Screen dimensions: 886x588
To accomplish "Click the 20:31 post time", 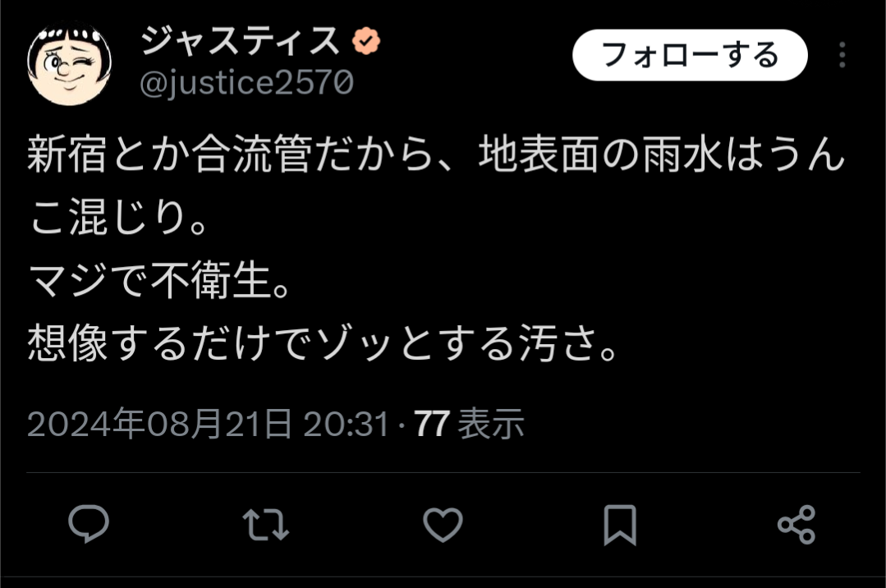I will pos(347,424).
